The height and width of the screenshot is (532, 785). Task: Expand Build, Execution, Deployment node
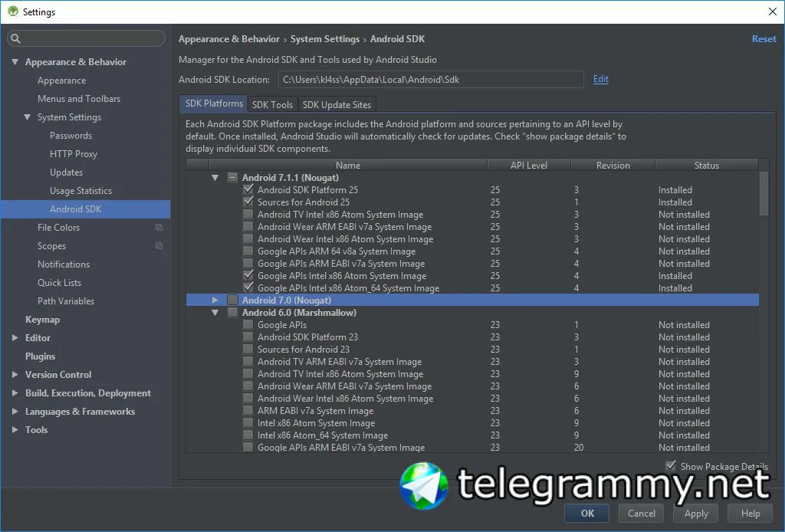click(x=15, y=393)
